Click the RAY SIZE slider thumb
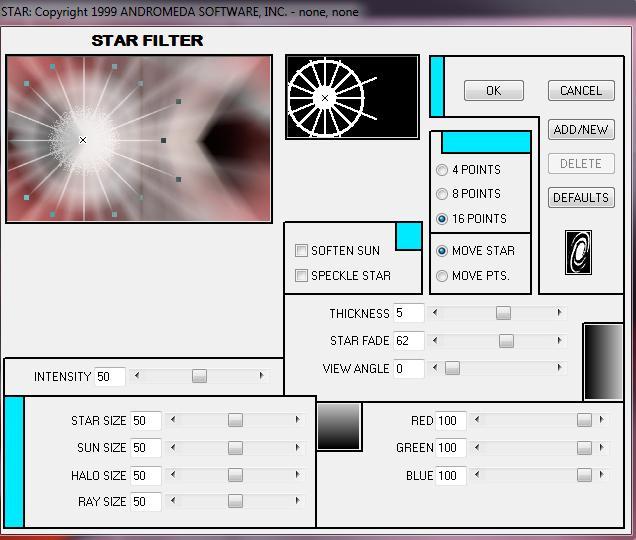The height and width of the screenshot is (540, 636). (x=235, y=501)
